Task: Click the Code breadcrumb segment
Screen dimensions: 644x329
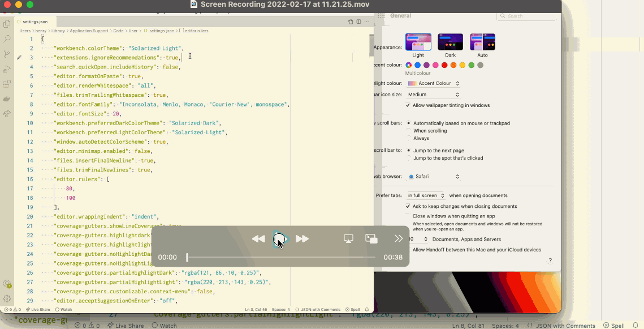Action: point(118,31)
